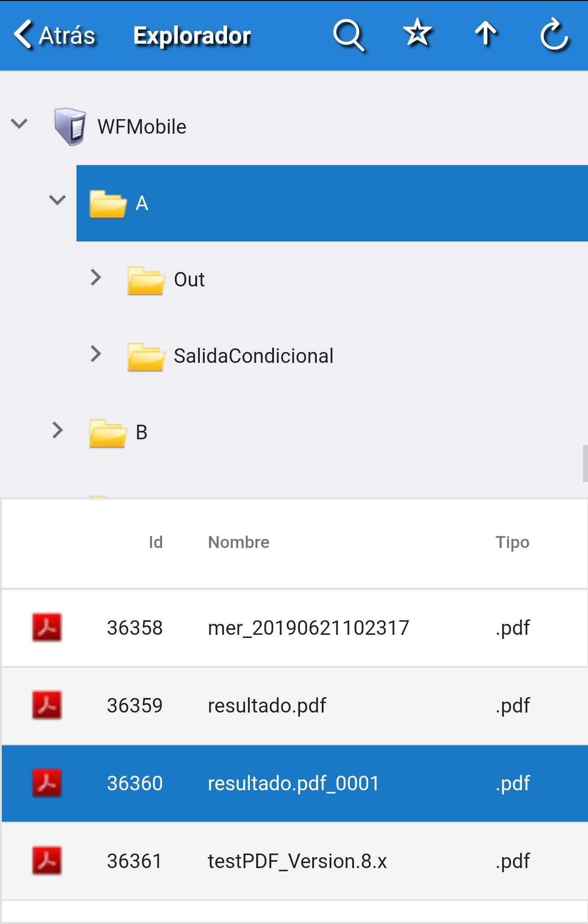Image resolution: width=588 pixels, height=924 pixels.
Task: Expand folder B chevron
Action: point(57,430)
